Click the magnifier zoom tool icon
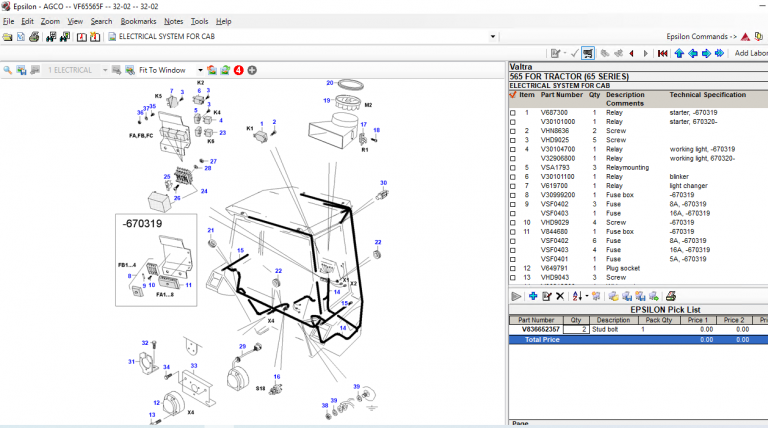768x428 pixels. tap(8, 70)
